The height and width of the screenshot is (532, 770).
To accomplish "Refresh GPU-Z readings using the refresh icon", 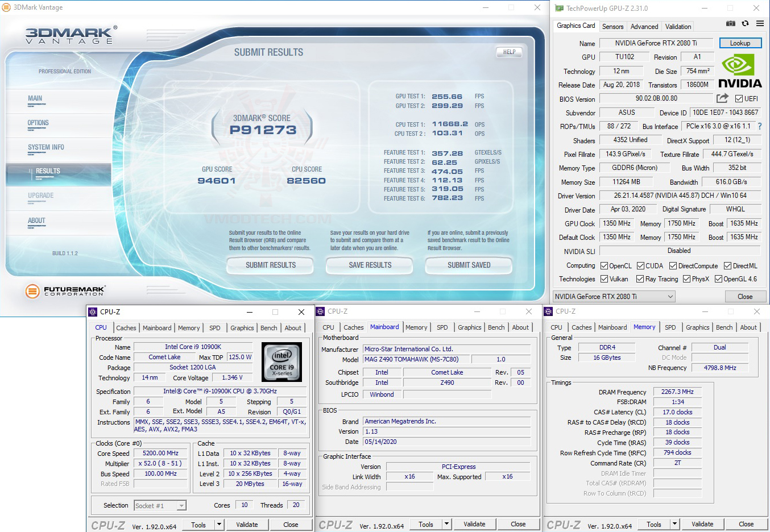I will pyautogui.click(x=745, y=23).
